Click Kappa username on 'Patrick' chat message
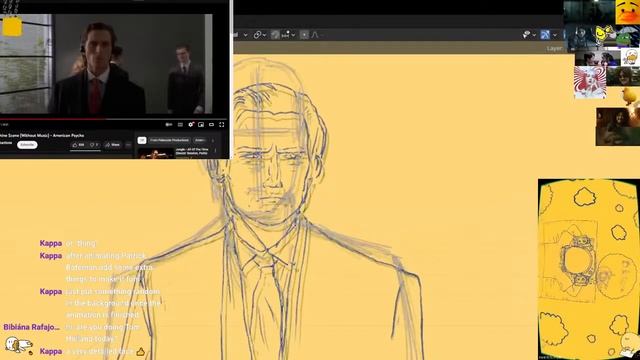This screenshot has height=360, width=640. (51, 256)
